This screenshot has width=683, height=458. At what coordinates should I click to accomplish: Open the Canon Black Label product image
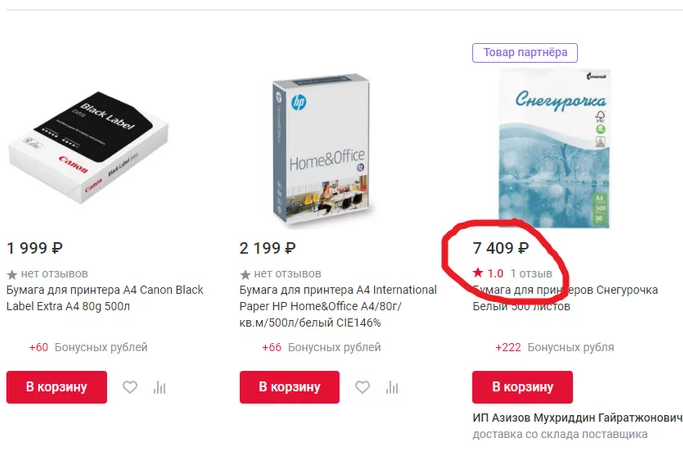pos(86,148)
